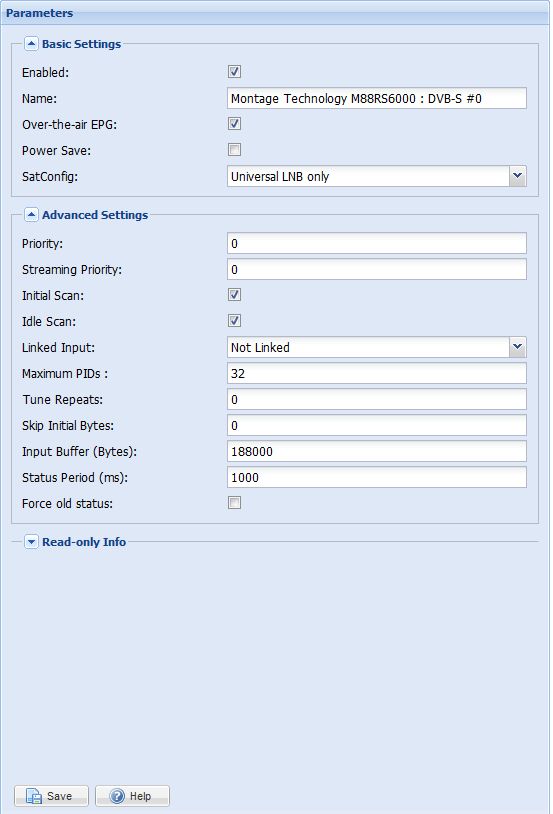Toggle the Over-the-air EPG checkbox
The image size is (553, 814).
(234, 124)
